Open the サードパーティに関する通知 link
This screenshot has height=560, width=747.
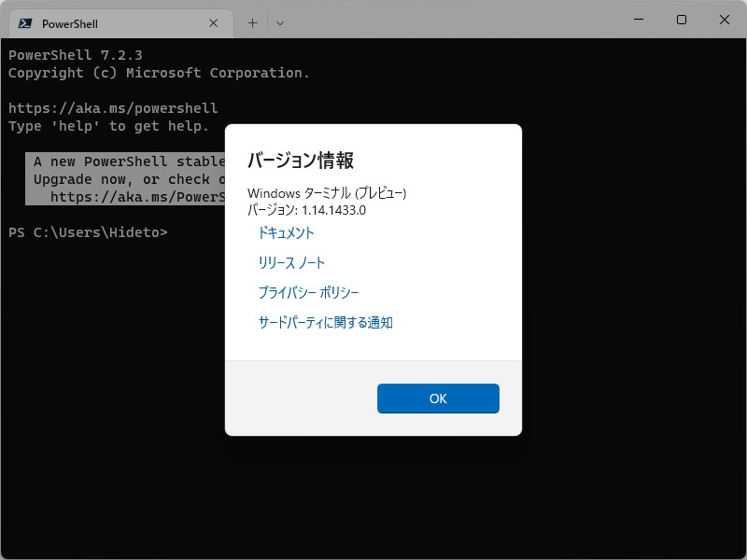click(327, 323)
